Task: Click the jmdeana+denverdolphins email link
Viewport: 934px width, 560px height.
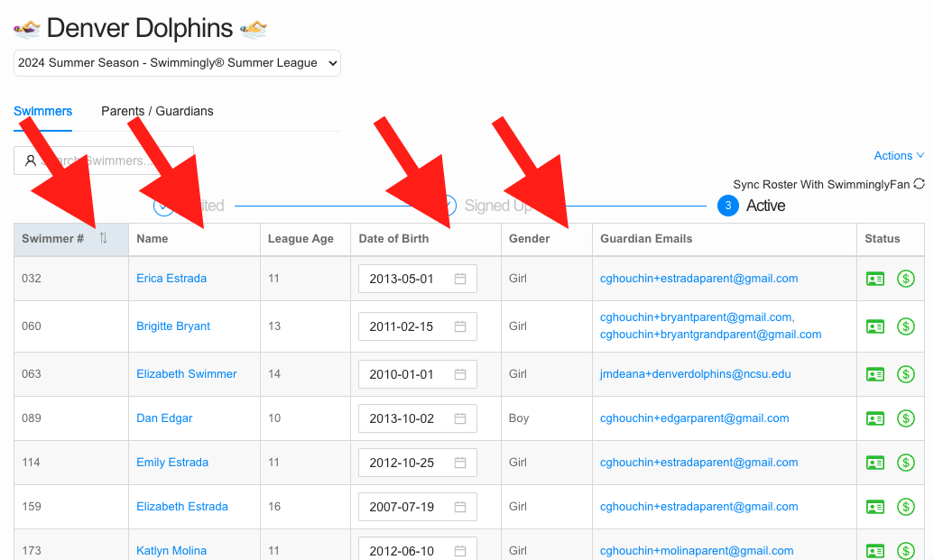Action: 695,373
